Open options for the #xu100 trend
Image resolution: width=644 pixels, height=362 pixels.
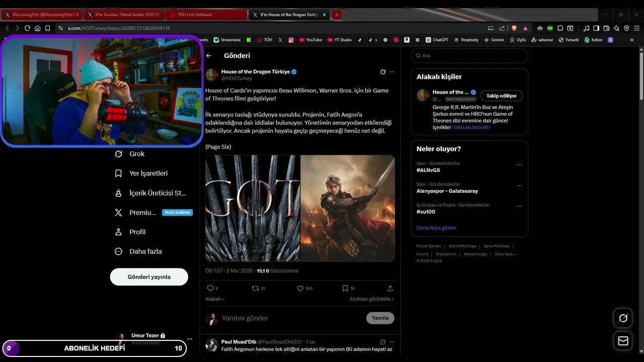click(x=519, y=206)
